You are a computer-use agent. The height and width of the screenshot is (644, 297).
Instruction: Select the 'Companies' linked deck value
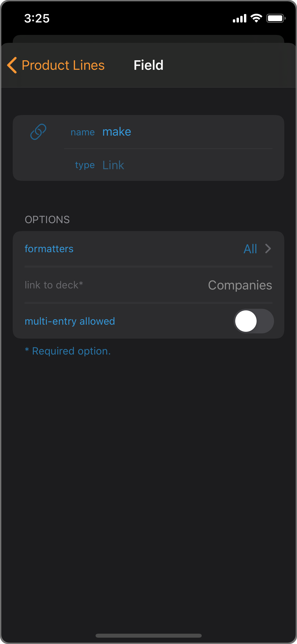tap(240, 285)
